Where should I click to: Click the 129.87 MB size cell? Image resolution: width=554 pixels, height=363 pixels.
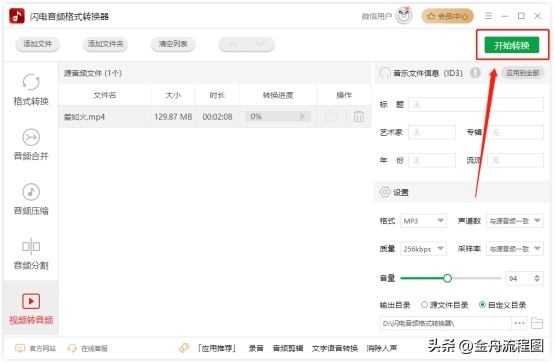(173, 117)
